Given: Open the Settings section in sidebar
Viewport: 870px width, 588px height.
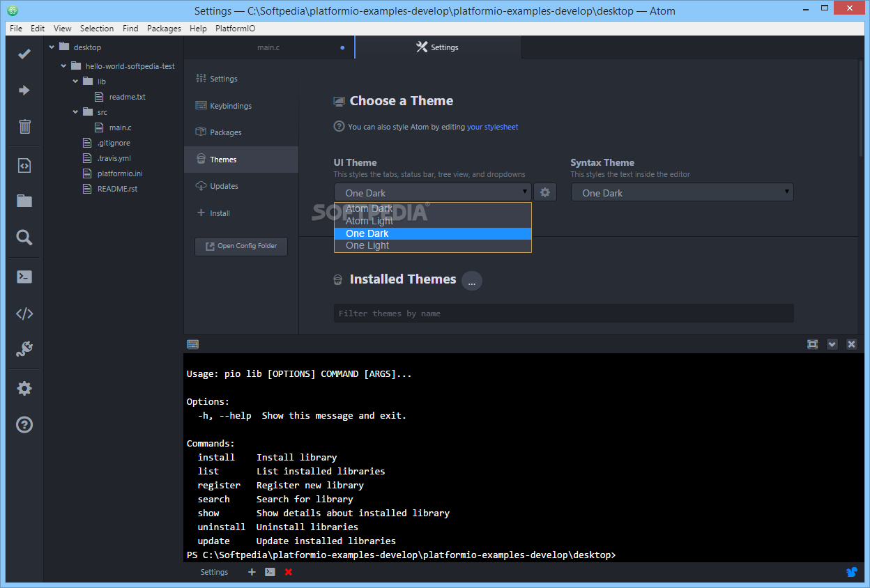Looking at the screenshot, I should click(241, 79).
